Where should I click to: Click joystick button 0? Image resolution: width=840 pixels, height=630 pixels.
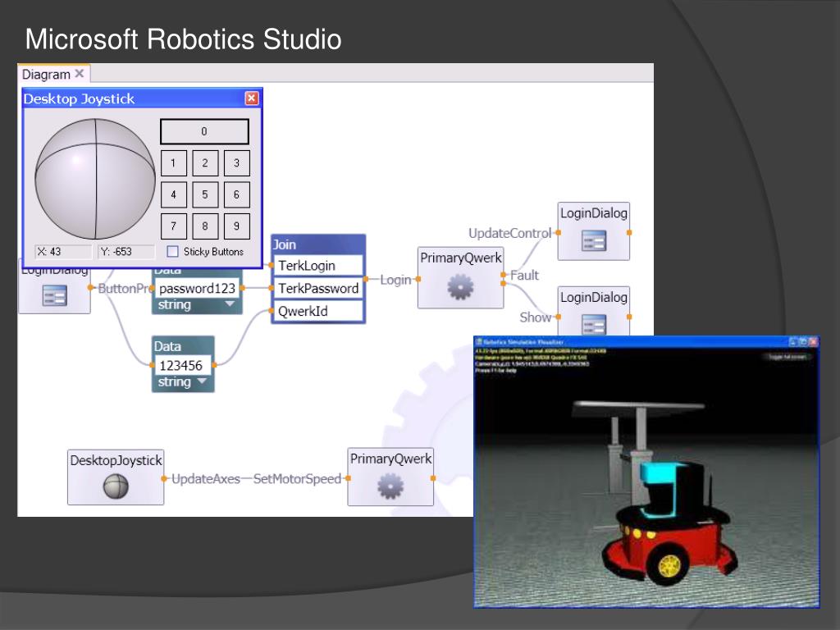204,131
